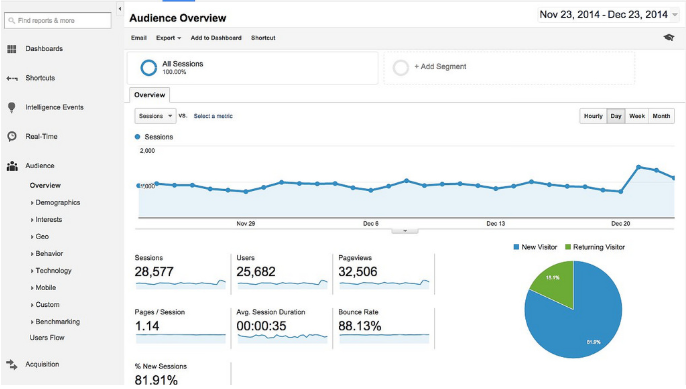The image size is (686, 389).
Task: Focus the Find reports & more search field
Action: coord(58,21)
